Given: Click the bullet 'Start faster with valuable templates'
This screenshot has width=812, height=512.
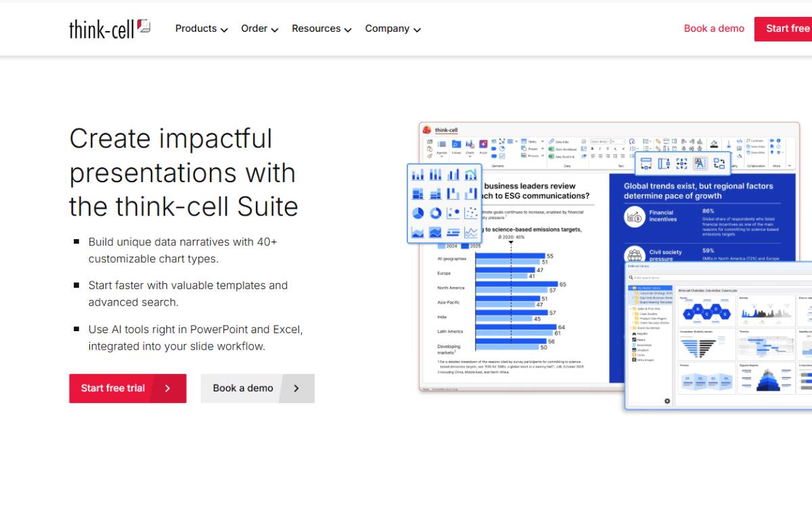Looking at the screenshot, I should tap(187, 294).
